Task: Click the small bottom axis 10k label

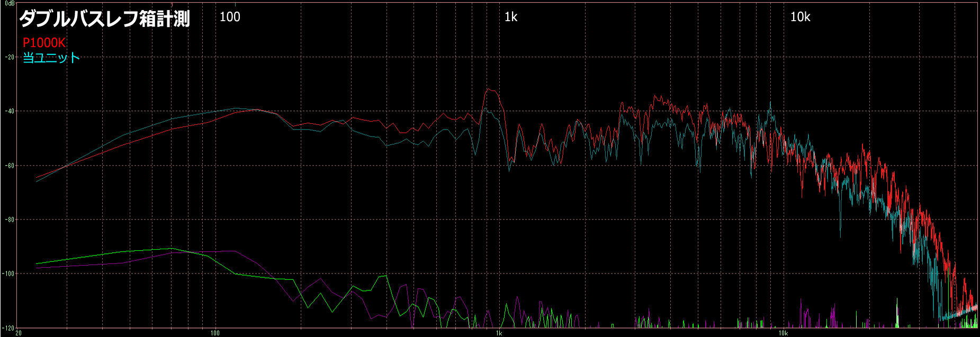Action: tap(783, 334)
